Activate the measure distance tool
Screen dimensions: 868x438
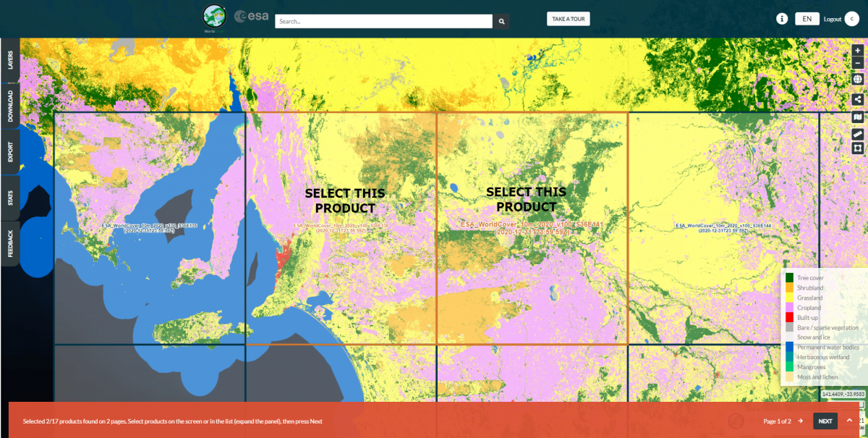pyautogui.click(x=857, y=132)
